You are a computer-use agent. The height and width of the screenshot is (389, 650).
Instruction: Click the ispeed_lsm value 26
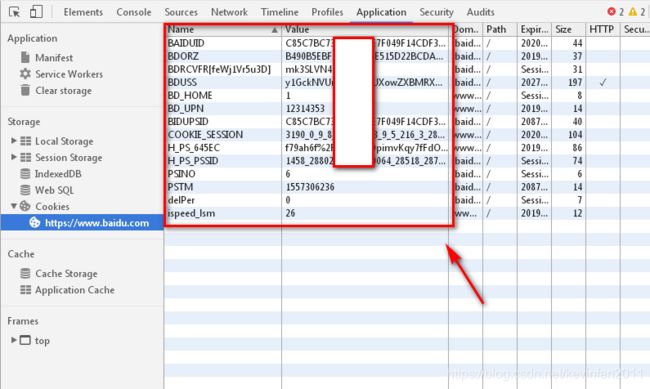[290, 213]
